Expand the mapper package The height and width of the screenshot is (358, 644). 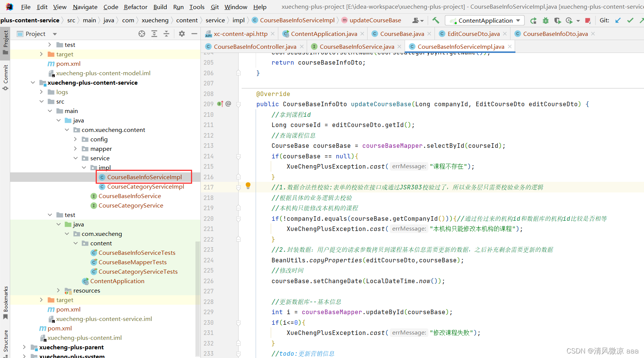(75, 149)
